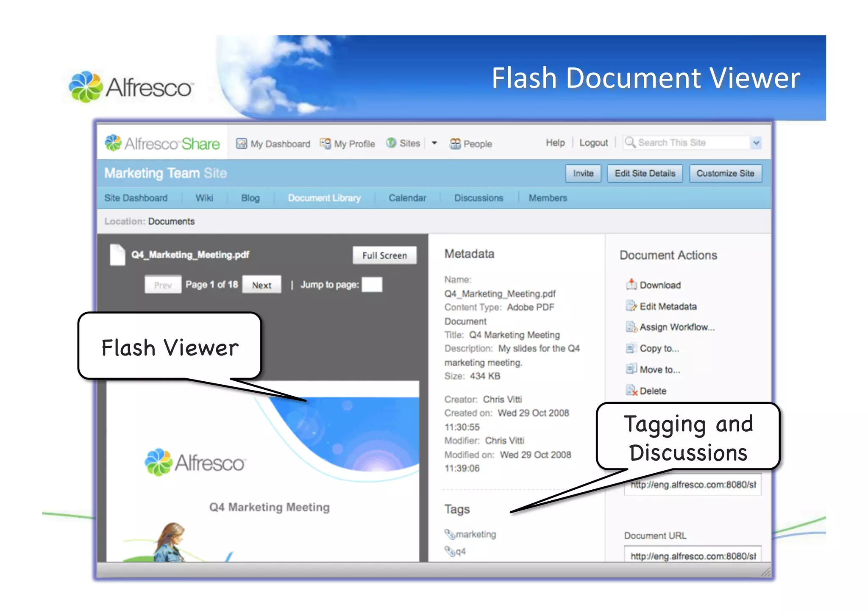Screen dimensions: 868x613
Task: Click the Q4 Marketing Meeting slide preview
Action: tap(263, 471)
